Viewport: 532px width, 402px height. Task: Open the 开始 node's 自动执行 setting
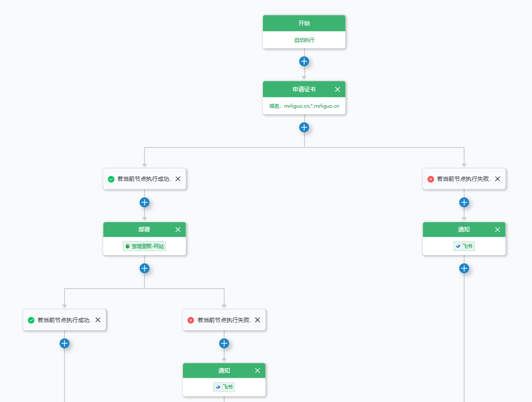coord(304,40)
